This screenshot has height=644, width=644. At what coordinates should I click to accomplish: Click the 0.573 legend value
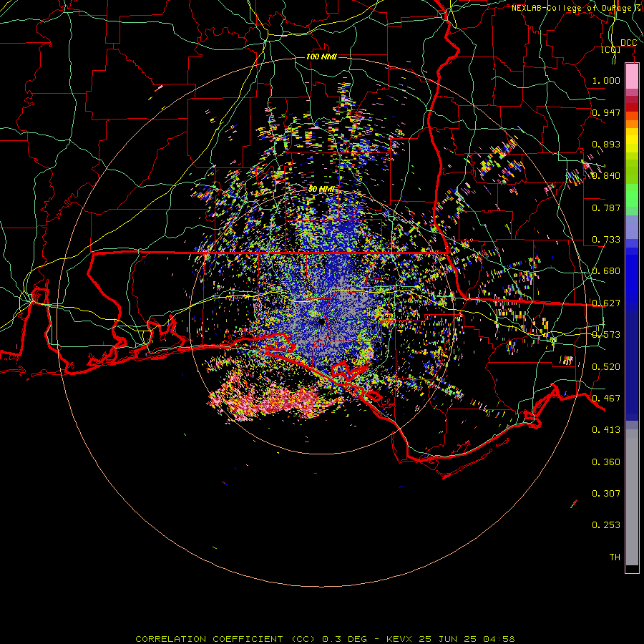tap(606, 335)
